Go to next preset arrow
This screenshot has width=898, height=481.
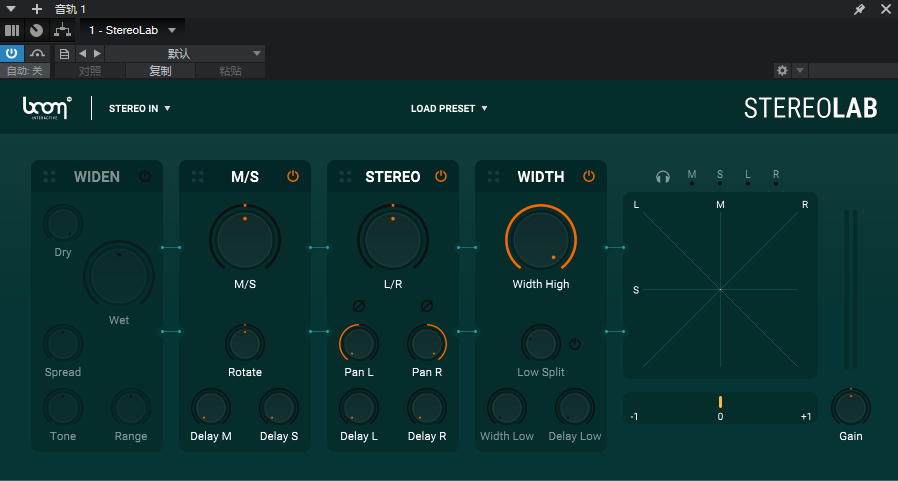click(97, 54)
